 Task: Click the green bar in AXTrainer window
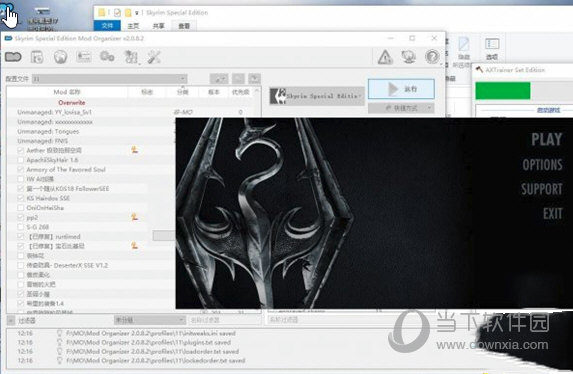(502, 90)
